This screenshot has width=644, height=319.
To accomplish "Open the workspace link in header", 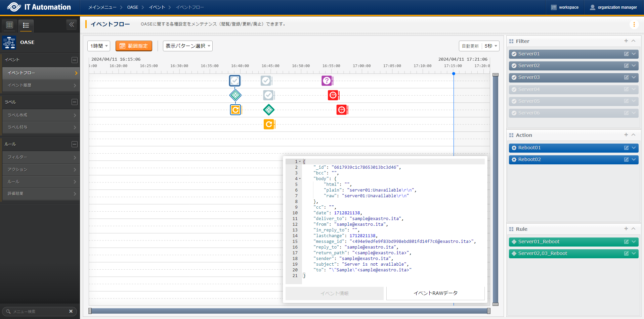I will pyautogui.click(x=565, y=7).
